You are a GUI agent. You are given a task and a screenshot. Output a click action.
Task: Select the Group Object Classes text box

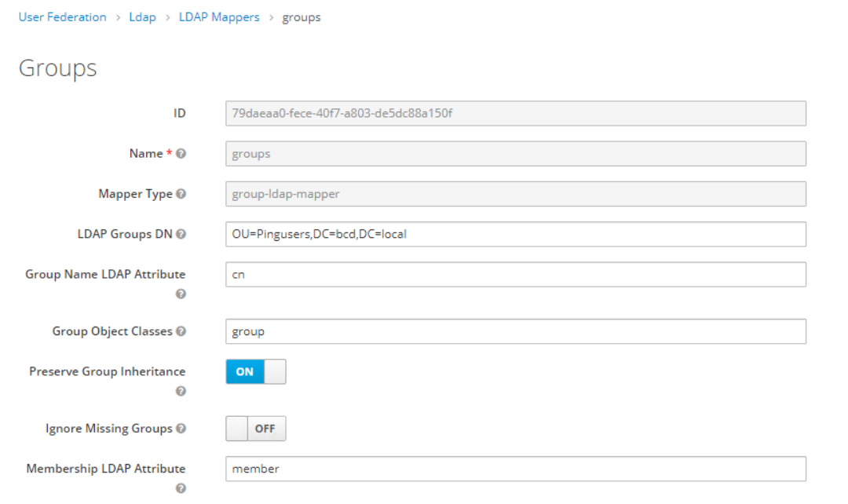coord(515,331)
